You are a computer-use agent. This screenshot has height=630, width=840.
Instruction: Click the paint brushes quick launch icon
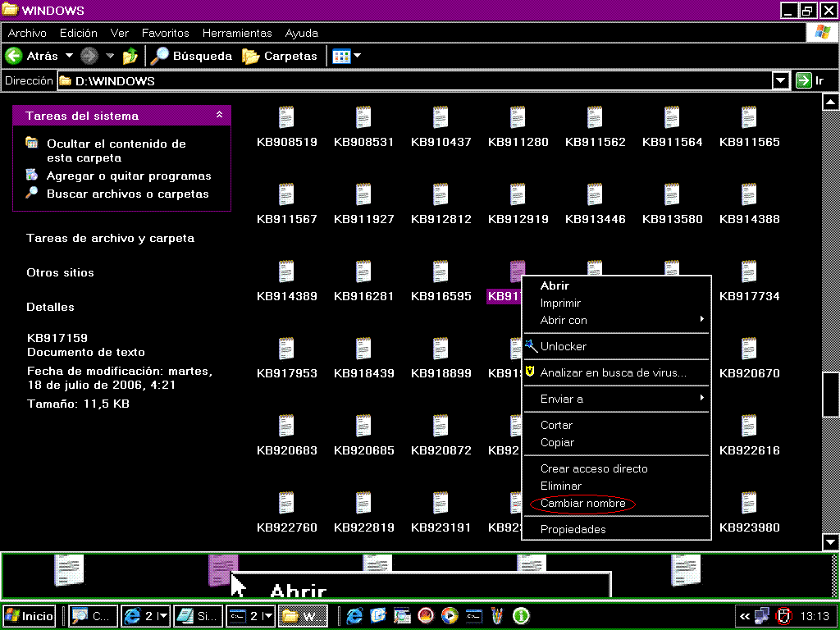pyautogui.click(x=498, y=616)
